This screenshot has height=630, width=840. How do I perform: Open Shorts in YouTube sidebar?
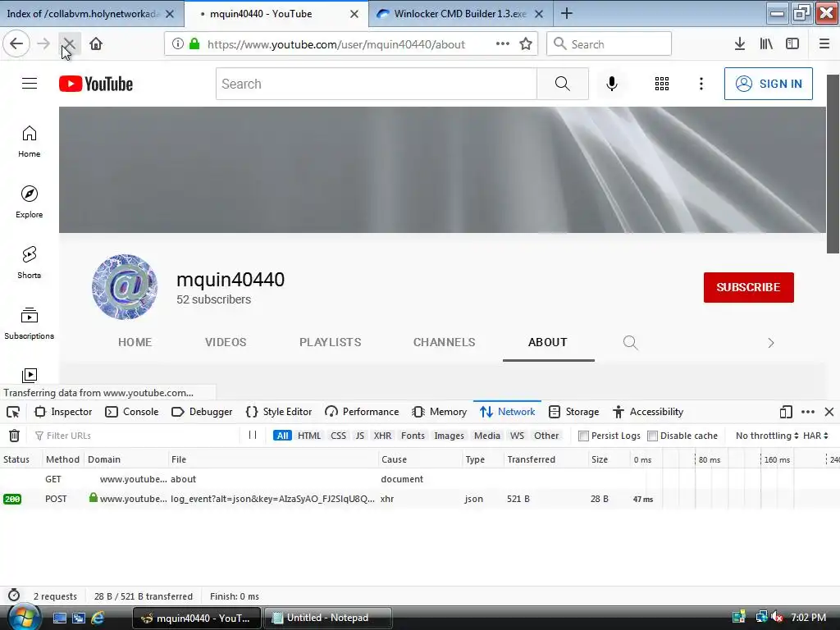click(x=30, y=263)
